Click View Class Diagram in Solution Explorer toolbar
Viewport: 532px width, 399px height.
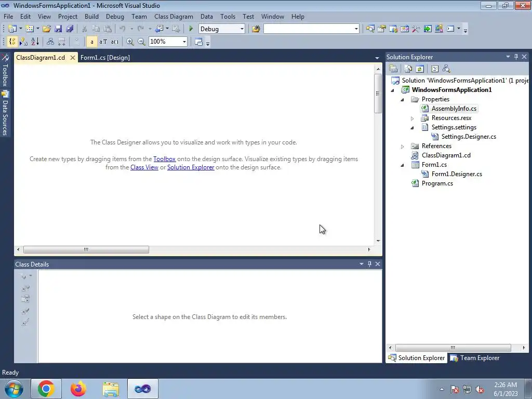tap(446, 69)
